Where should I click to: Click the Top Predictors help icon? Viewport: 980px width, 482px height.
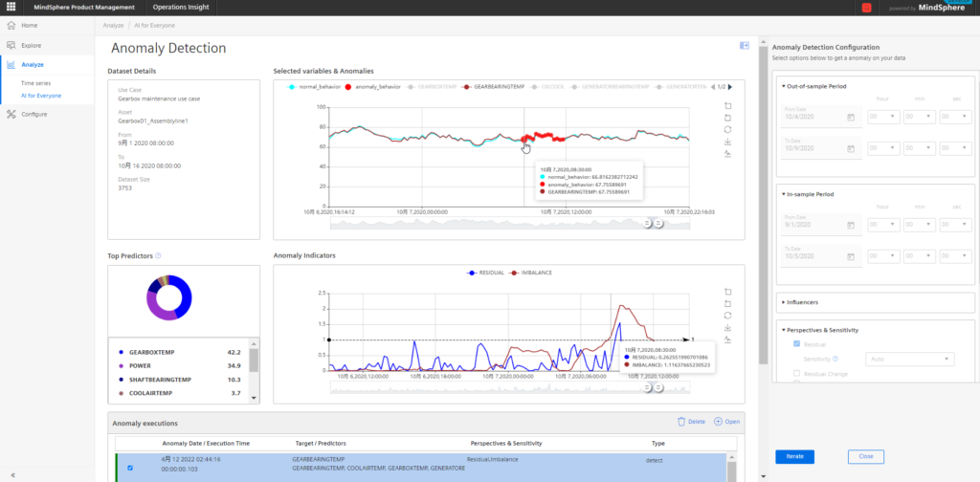(x=158, y=255)
